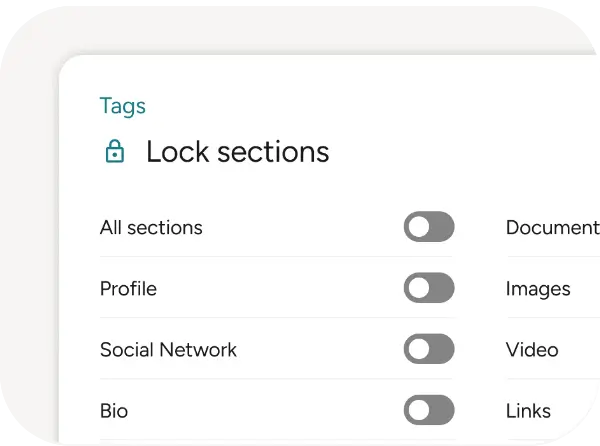
Task: Select the Document section label
Action: click(552, 228)
